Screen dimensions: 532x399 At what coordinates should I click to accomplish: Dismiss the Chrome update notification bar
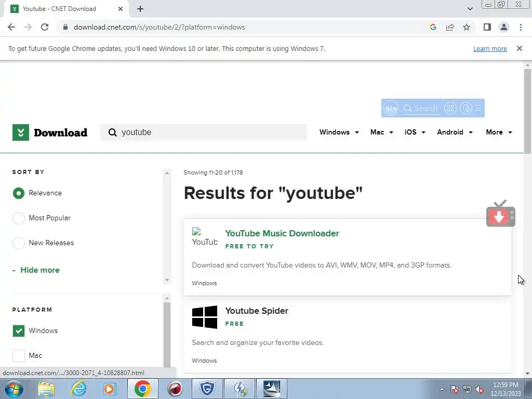coord(519,48)
